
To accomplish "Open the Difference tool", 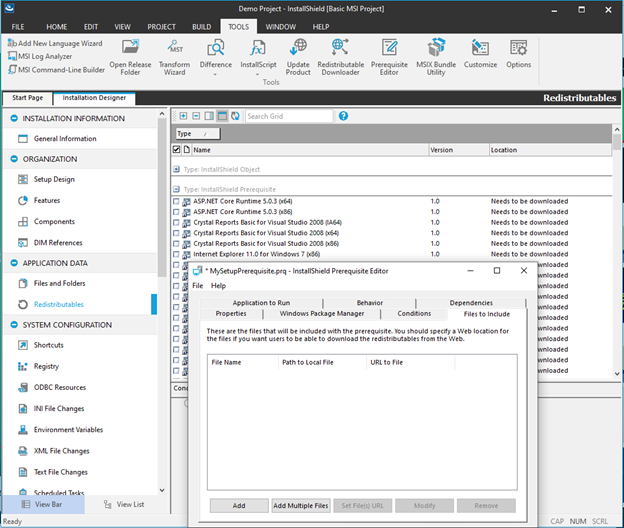I will [216, 57].
